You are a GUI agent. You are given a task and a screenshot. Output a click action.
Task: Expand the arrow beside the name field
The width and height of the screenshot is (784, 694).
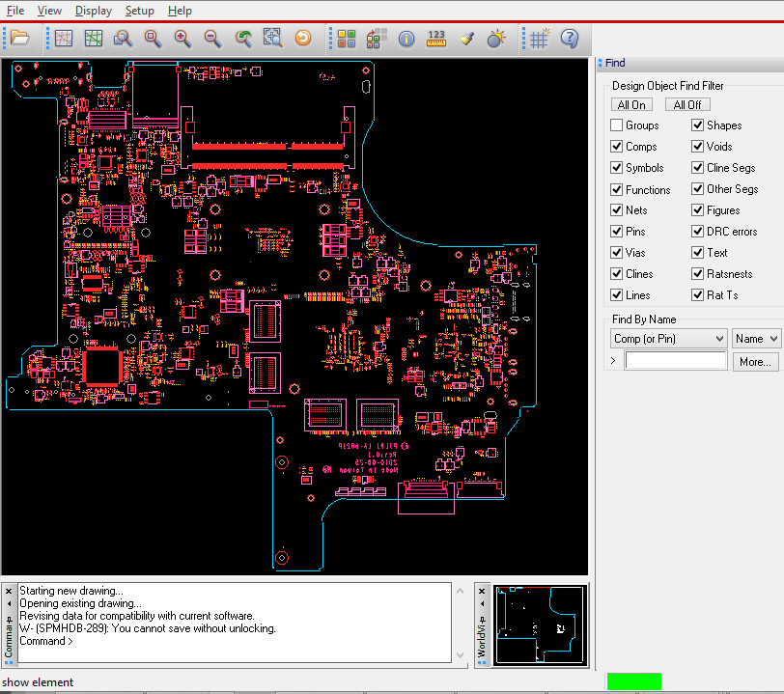614,361
